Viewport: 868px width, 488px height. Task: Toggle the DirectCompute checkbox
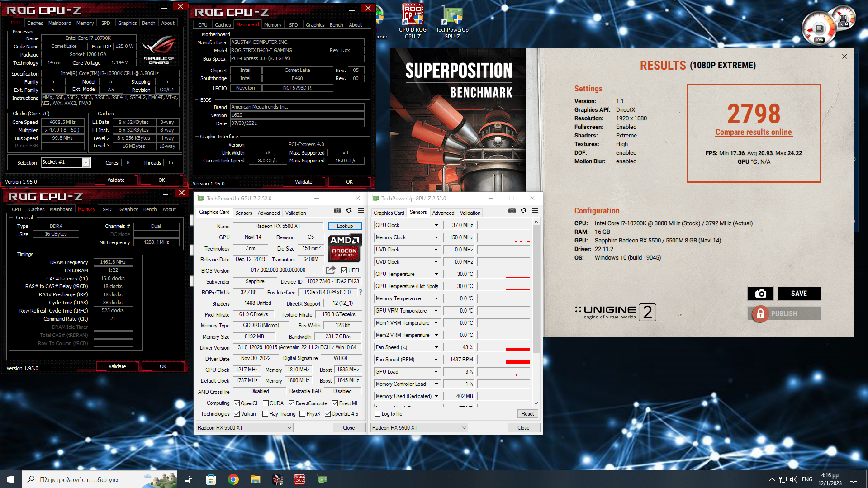(291, 403)
